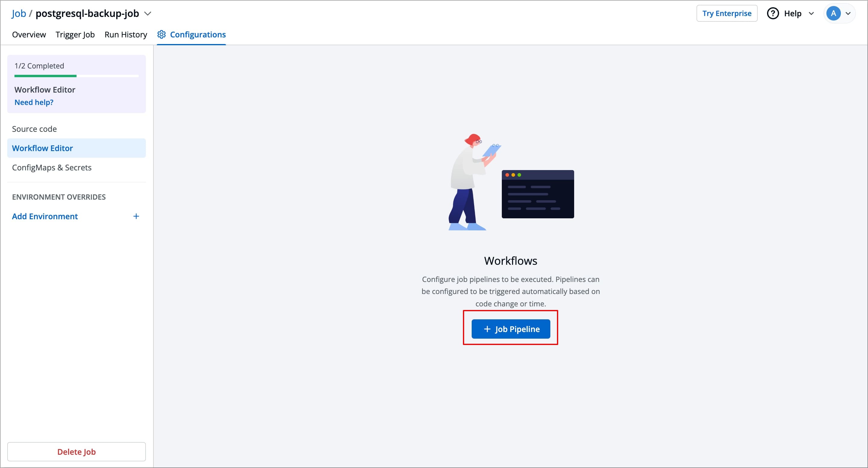This screenshot has height=468, width=868.
Task: Click the Job breadcrumb link
Action: 19,13
